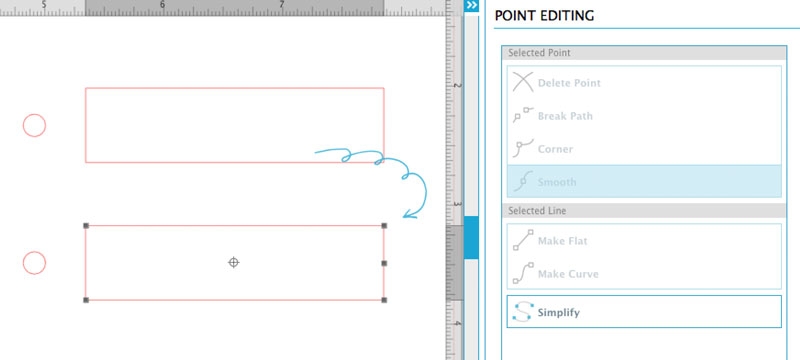Click the Corner option label
The image size is (800, 360).
(x=555, y=149)
